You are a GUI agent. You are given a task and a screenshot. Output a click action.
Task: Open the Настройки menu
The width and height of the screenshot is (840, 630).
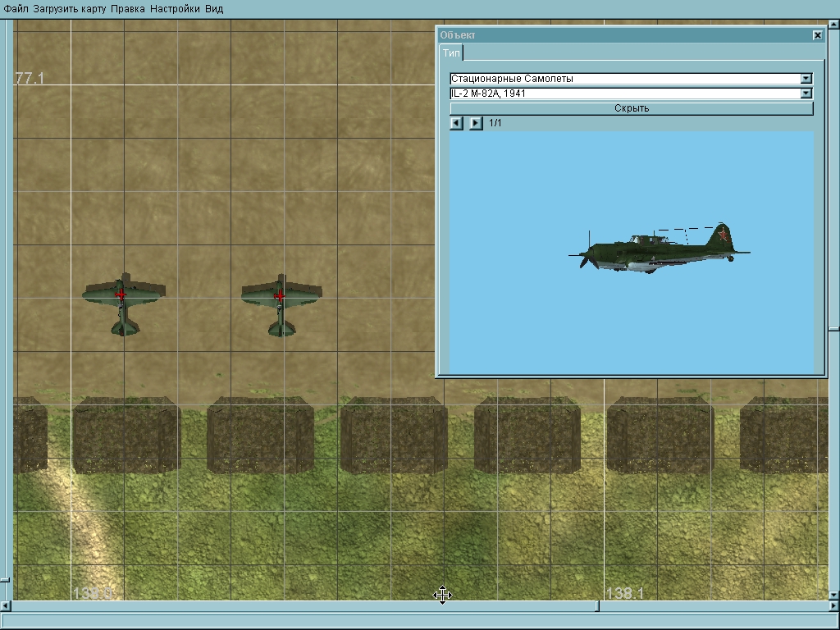click(175, 8)
